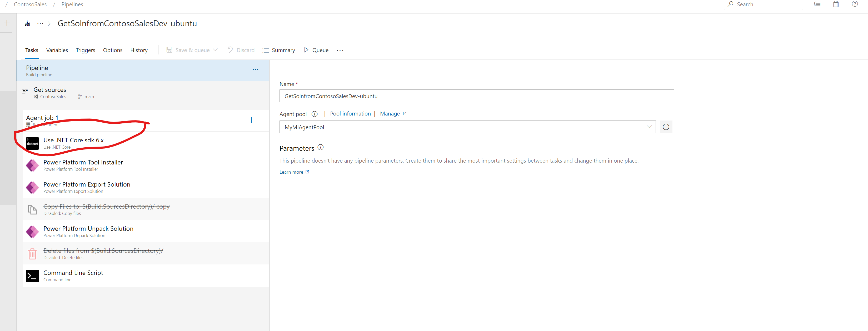The height and width of the screenshot is (331, 868).
Task: Click the History tab
Action: tap(139, 50)
